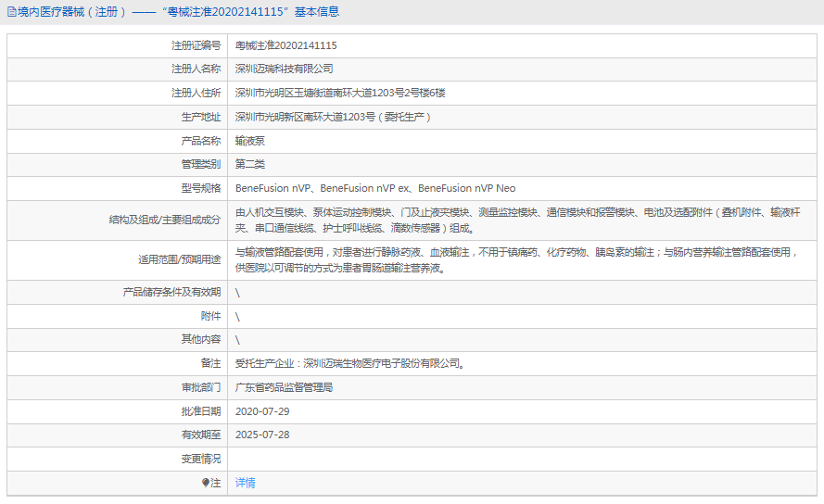This screenshot has width=824, height=504.
Task: Select registration number value 粤械注准20202141115
Action: [285, 45]
